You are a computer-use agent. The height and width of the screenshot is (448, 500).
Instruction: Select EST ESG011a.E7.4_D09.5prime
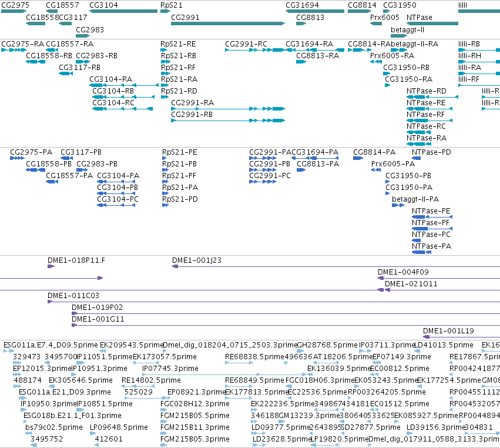coord(9,351)
